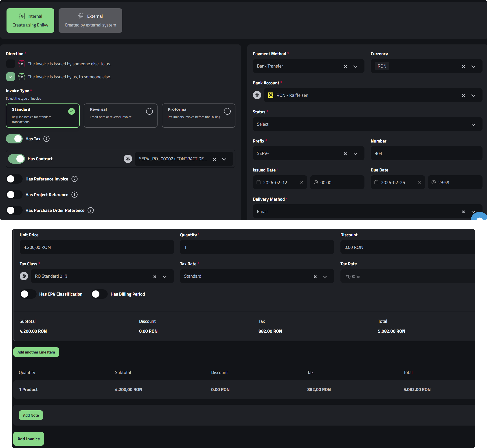This screenshot has height=448, width=487.
Task: Select Internal Create using Enlivy tab
Action: click(x=30, y=21)
